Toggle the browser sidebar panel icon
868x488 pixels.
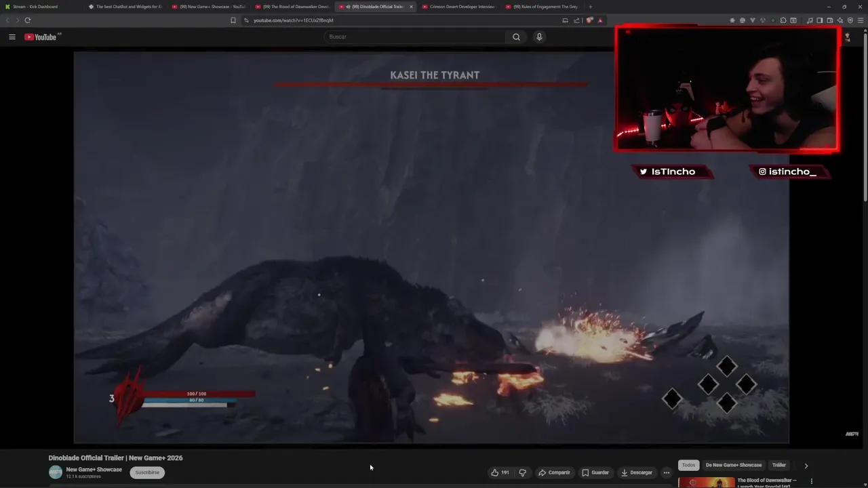pyautogui.click(x=820, y=20)
